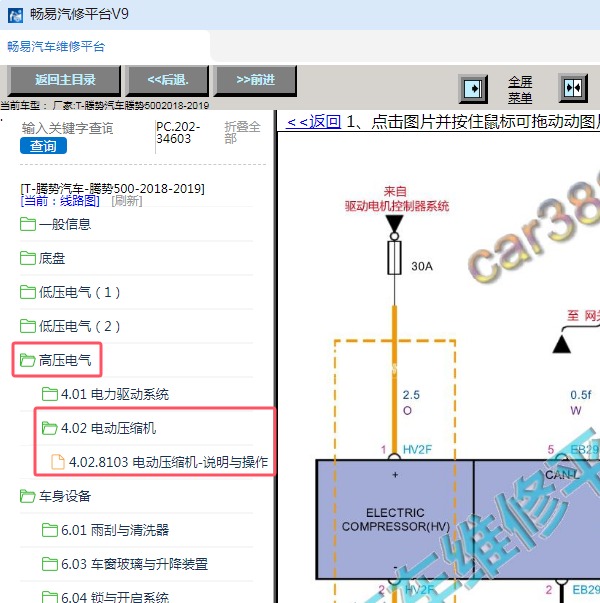Screen dimensions: 600x603
Task: Expand the 底盘 folder
Action: pyautogui.click(x=52, y=258)
